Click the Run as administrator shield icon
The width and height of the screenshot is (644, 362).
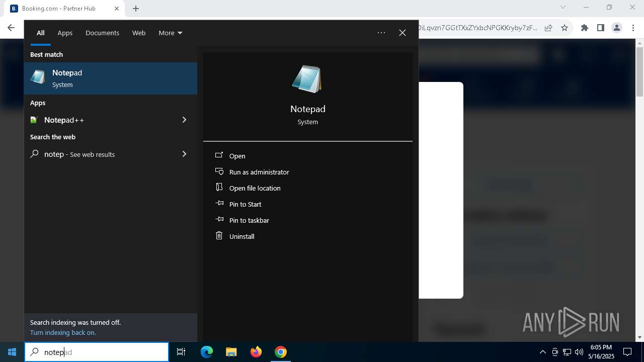coord(219,171)
